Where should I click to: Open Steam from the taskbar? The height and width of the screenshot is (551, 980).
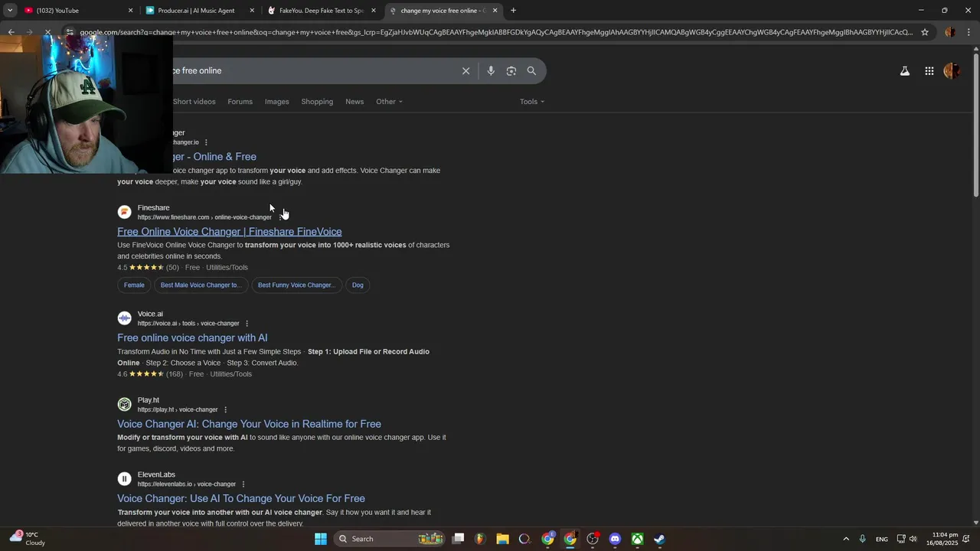[x=659, y=539]
